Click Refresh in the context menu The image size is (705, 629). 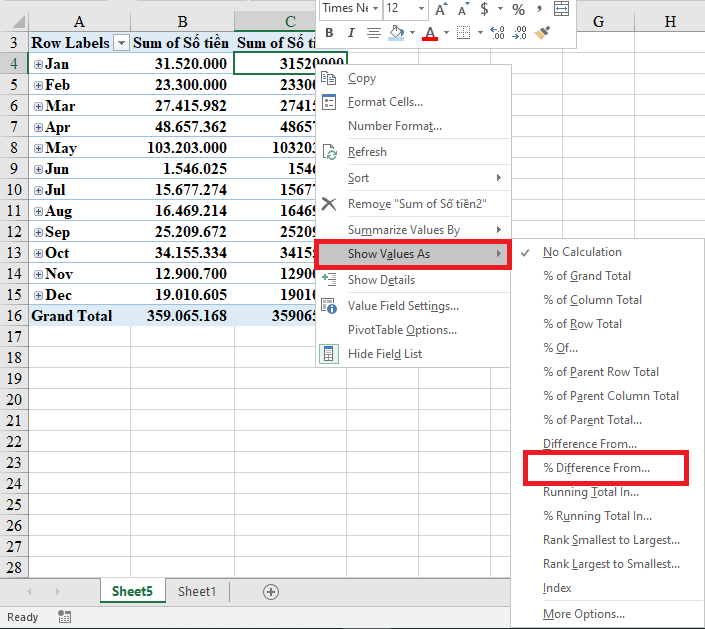pos(367,152)
